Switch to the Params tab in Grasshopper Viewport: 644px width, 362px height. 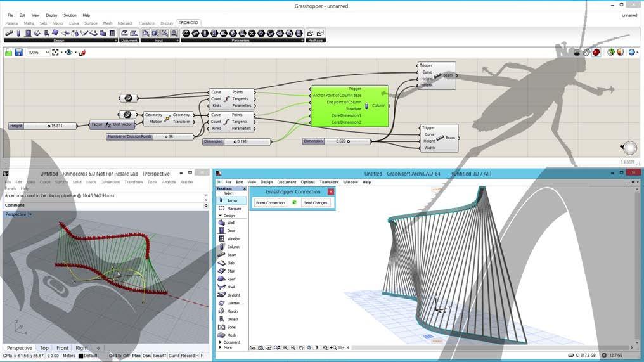(11, 23)
